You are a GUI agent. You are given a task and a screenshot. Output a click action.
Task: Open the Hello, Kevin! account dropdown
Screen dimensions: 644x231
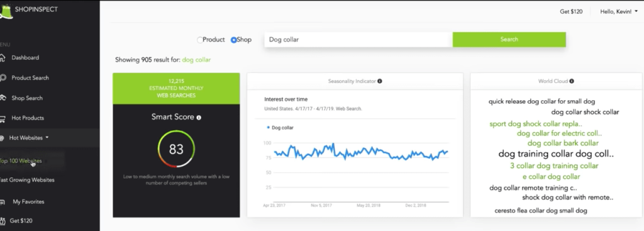tap(619, 11)
